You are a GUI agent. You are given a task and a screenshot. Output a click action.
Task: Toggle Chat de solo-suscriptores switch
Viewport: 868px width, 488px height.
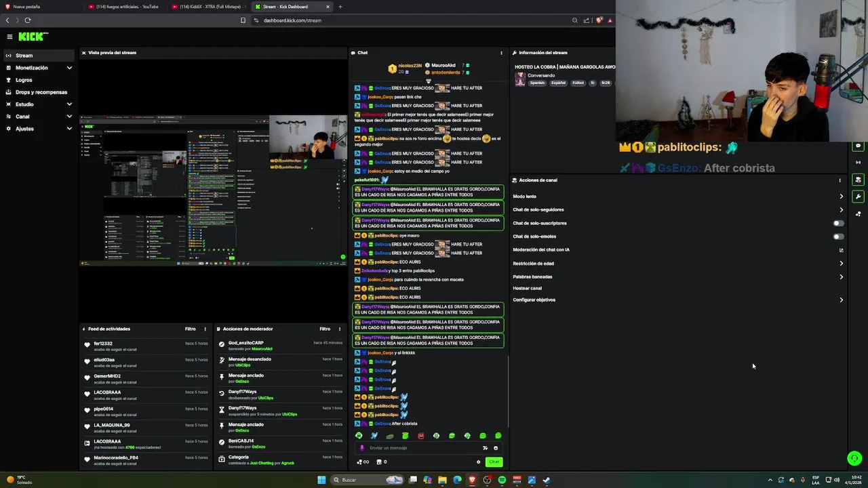[839, 223]
